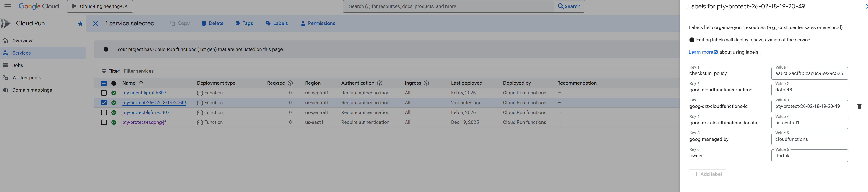Click the Name sort arrow icon
The height and width of the screenshot is (192, 868).
click(141, 83)
